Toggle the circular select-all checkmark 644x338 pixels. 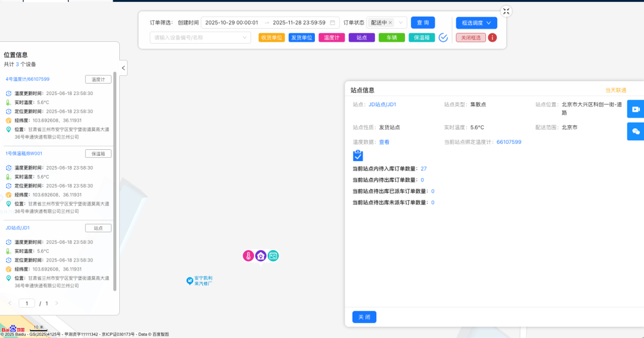(x=443, y=38)
